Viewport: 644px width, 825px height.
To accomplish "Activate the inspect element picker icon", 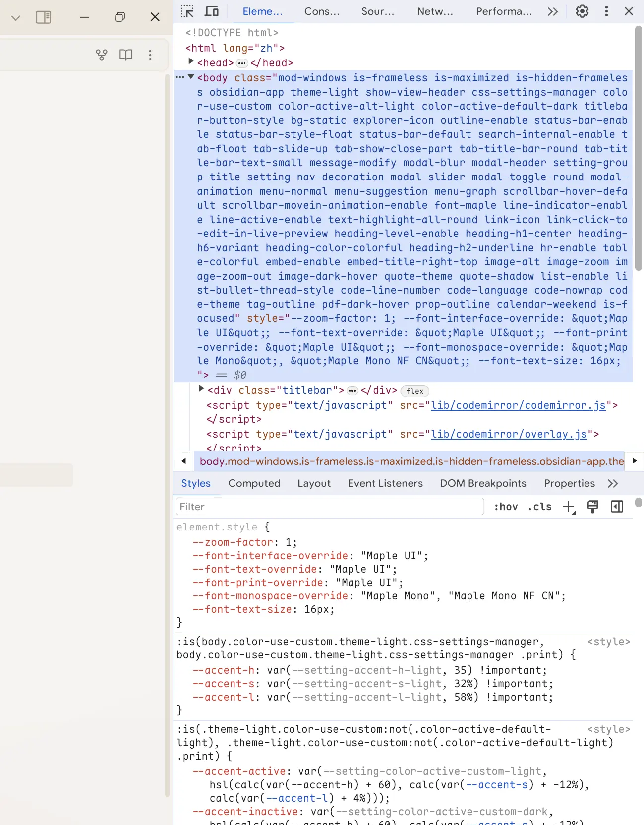I will point(187,11).
